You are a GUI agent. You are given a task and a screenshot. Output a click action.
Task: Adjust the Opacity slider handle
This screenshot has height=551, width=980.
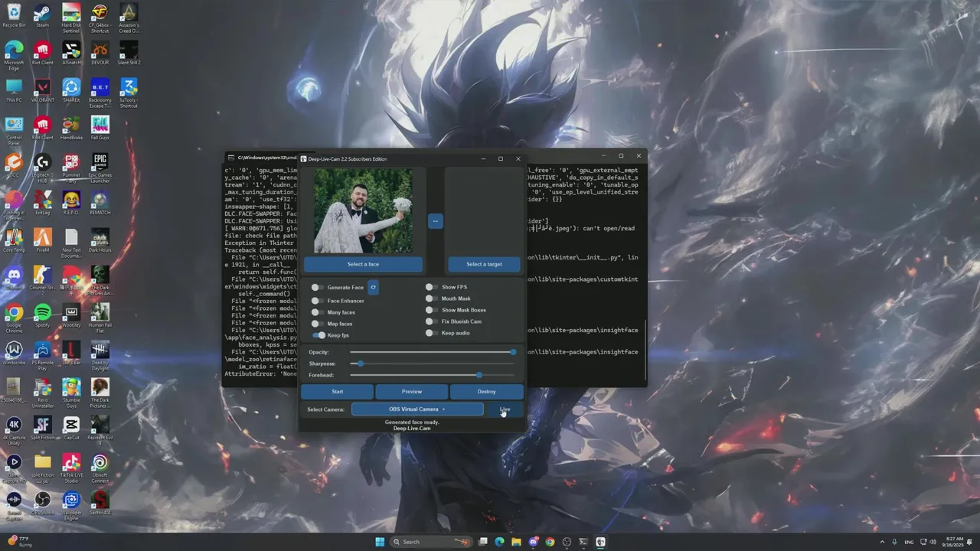click(513, 352)
